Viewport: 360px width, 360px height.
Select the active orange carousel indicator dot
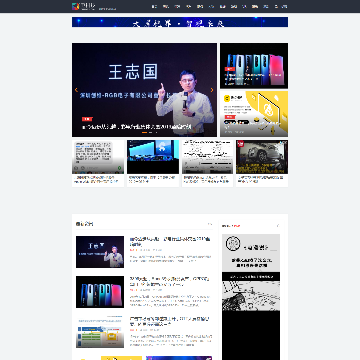[145, 132]
